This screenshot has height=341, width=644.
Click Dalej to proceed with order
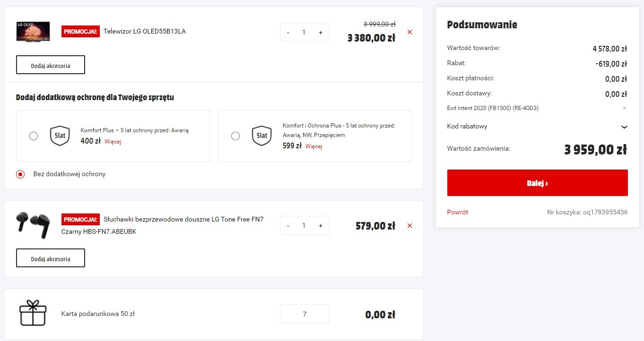pyautogui.click(x=537, y=183)
